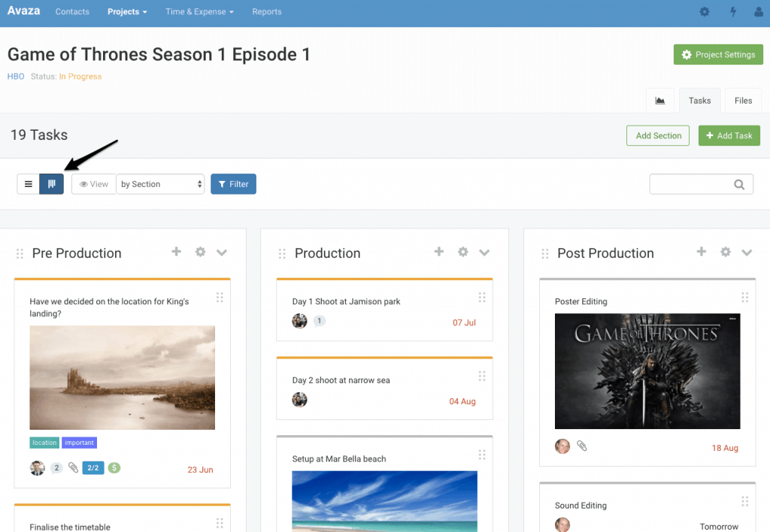The width and height of the screenshot is (770, 532).
Task: Open the 'by Section' grouping dropdown
Action: pyautogui.click(x=161, y=184)
